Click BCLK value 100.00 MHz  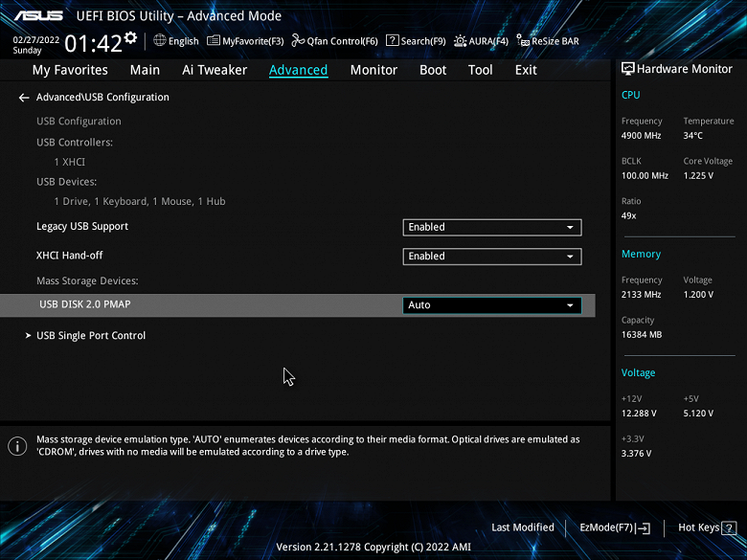[x=645, y=176]
